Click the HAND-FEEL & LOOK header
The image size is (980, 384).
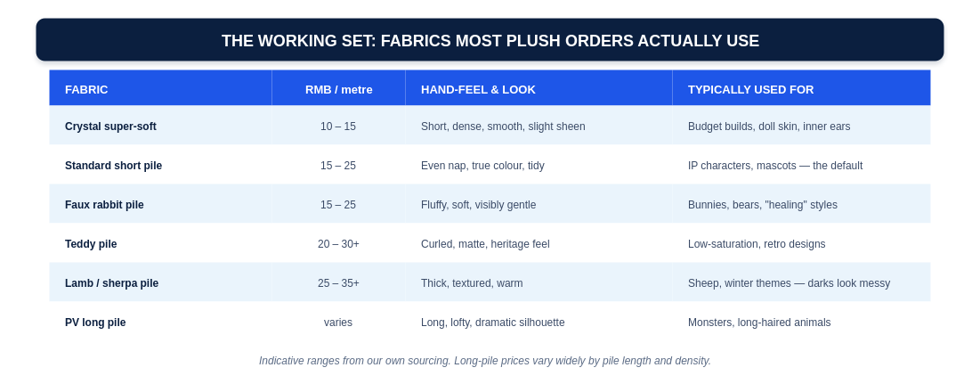[478, 89]
